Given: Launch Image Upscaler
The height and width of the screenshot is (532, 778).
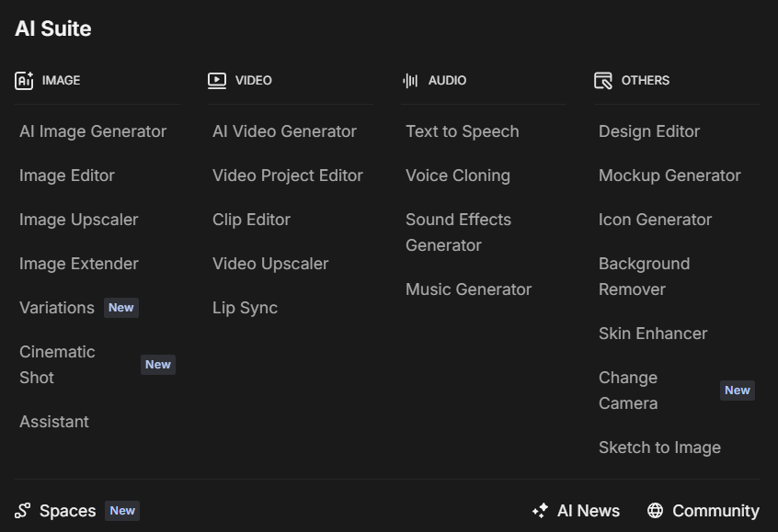Looking at the screenshot, I should (x=79, y=220).
